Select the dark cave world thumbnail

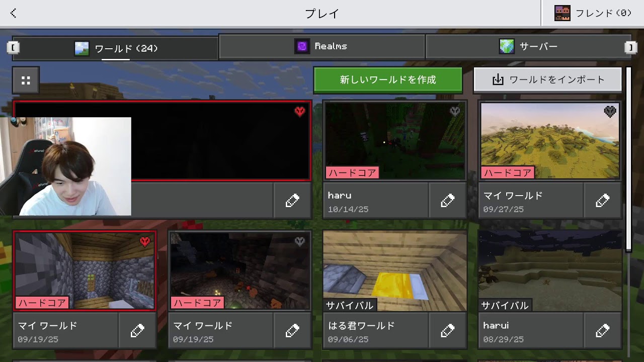pyautogui.click(x=239, y=271)
